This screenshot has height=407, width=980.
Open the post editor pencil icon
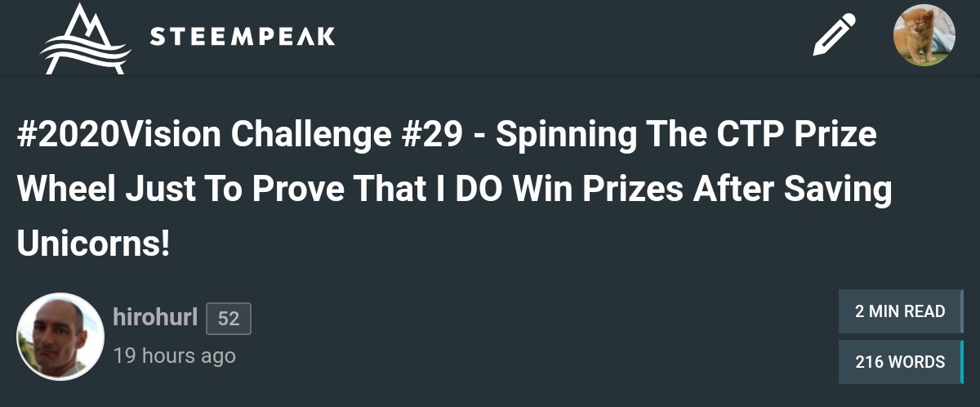[834, 35]
